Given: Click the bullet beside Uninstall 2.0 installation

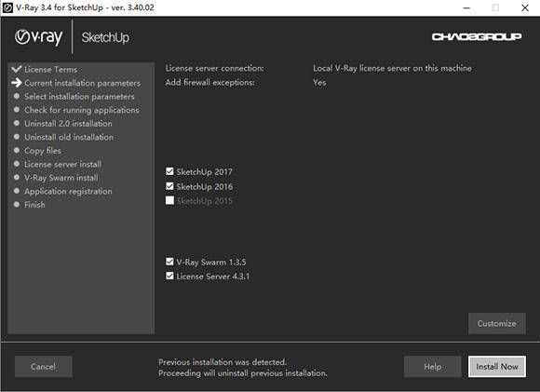Looking at the screenshot, I should coord(17,123).
